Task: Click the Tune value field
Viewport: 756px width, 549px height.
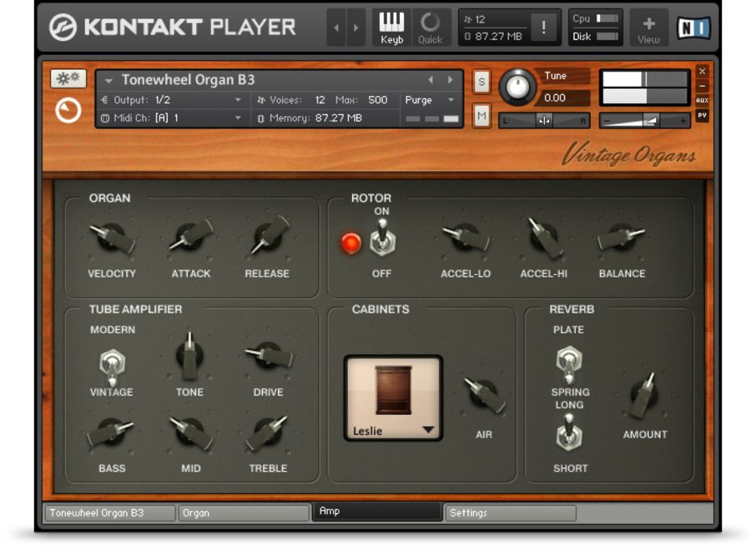Action: click(561, 98)
